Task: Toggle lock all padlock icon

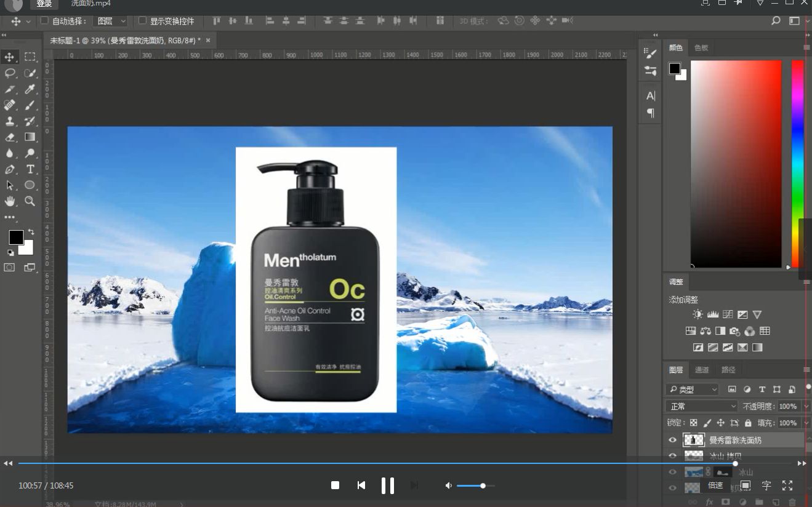Action: [748, 423]
